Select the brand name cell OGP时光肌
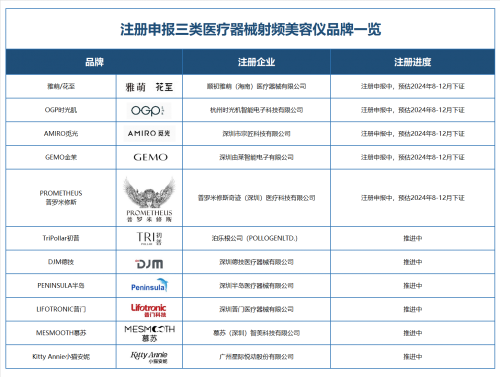This screenshot has height=377, width=500. pos(61,110)
